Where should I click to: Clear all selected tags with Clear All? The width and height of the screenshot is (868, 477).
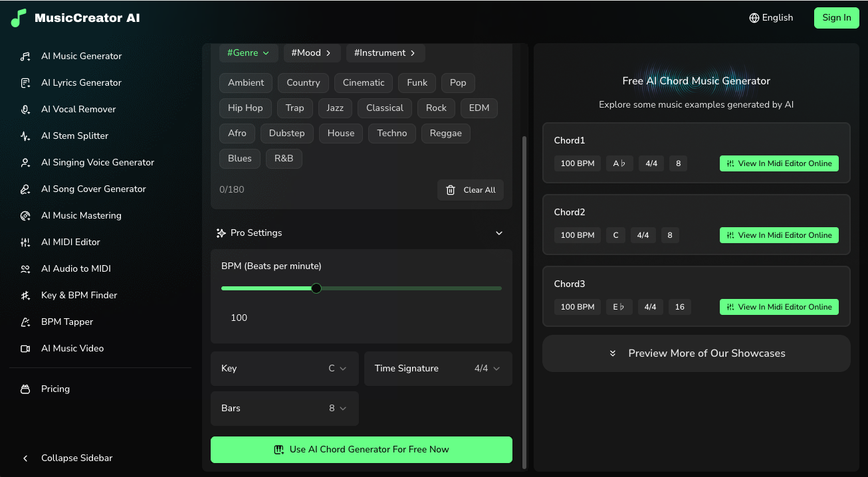(x=471, y=189)
